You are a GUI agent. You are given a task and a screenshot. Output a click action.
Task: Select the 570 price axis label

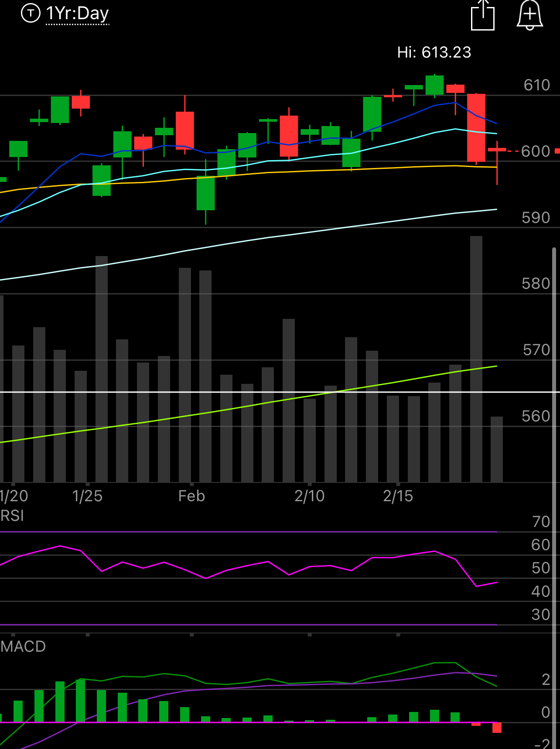(536, 350)
